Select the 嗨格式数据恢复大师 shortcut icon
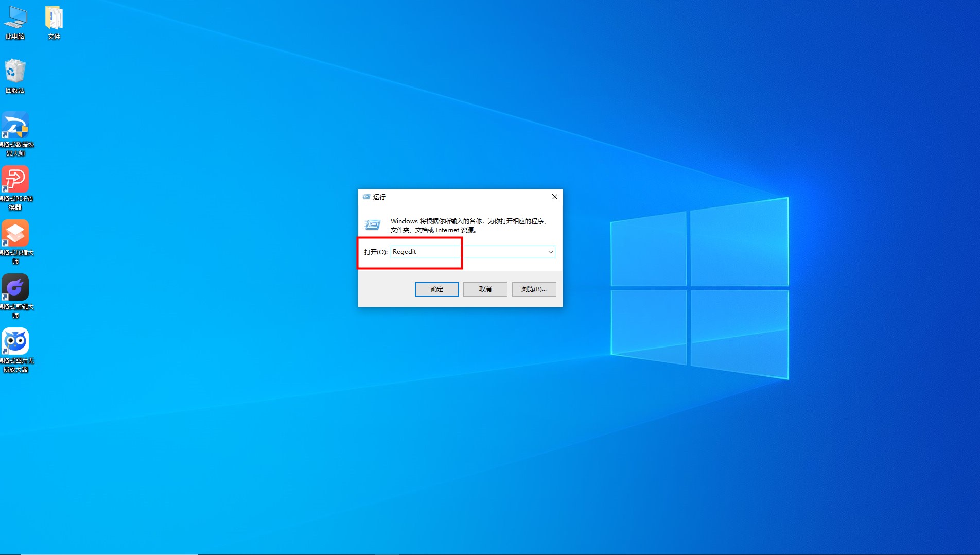Screen dimensions: 980x555 pyautogui.click(x=15, y=126)
